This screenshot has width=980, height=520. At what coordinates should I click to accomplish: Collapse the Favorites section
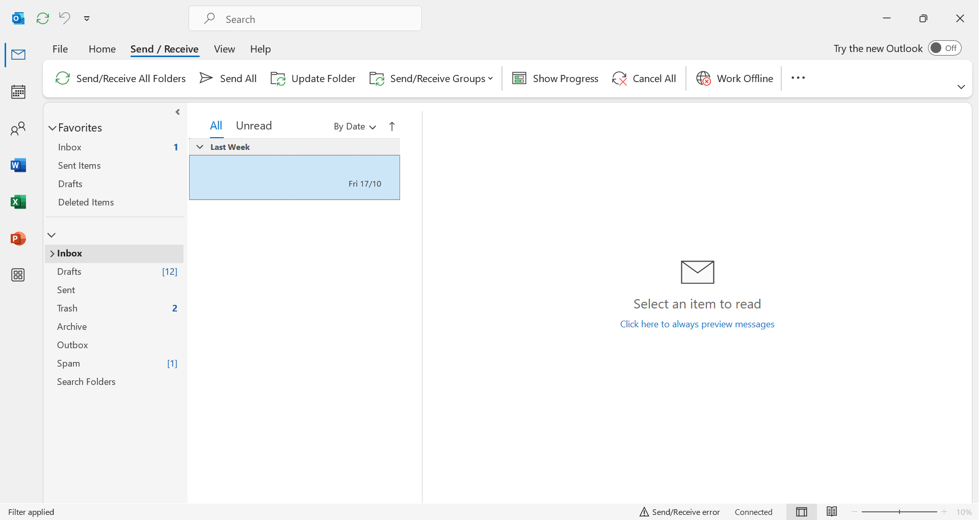[x=52, y=128]
